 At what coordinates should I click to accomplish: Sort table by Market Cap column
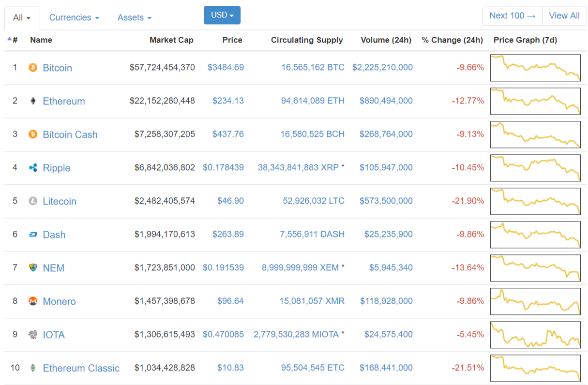171,40
